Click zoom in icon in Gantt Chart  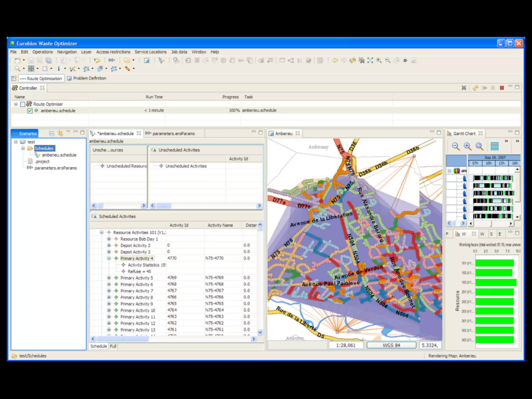[x=467, y=147]
